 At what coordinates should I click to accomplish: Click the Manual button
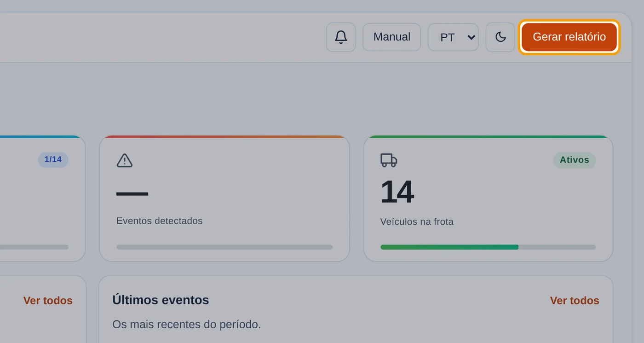coord(391,37)
